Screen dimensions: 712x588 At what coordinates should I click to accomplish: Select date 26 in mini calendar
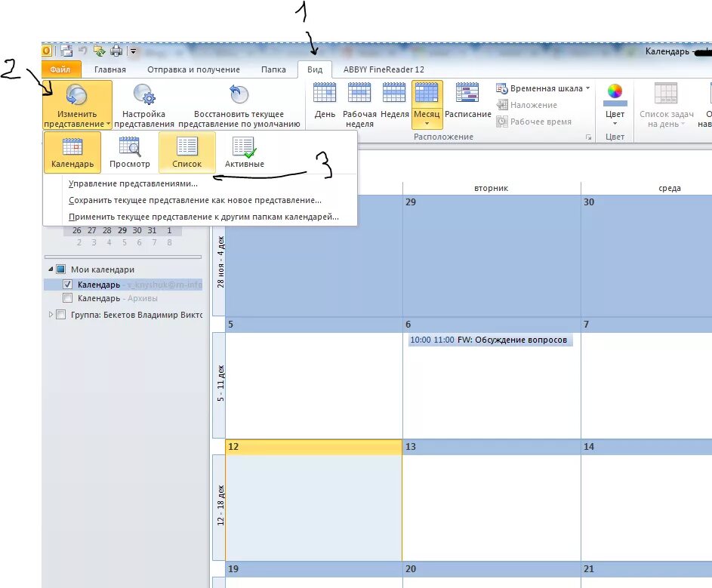pyautogui.click(x=77, y=231)
